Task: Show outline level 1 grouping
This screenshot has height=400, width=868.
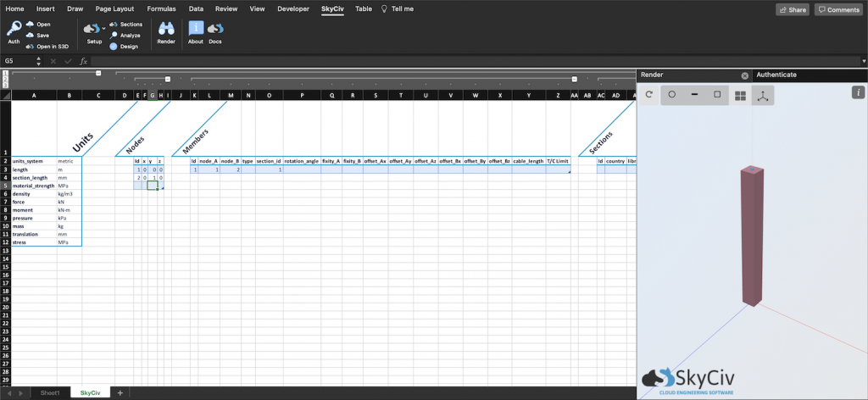Action: tap(5, 75)
